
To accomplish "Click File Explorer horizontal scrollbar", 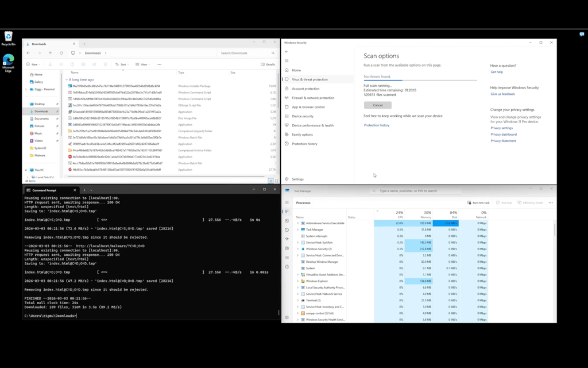I will click(x=167, y=175).
